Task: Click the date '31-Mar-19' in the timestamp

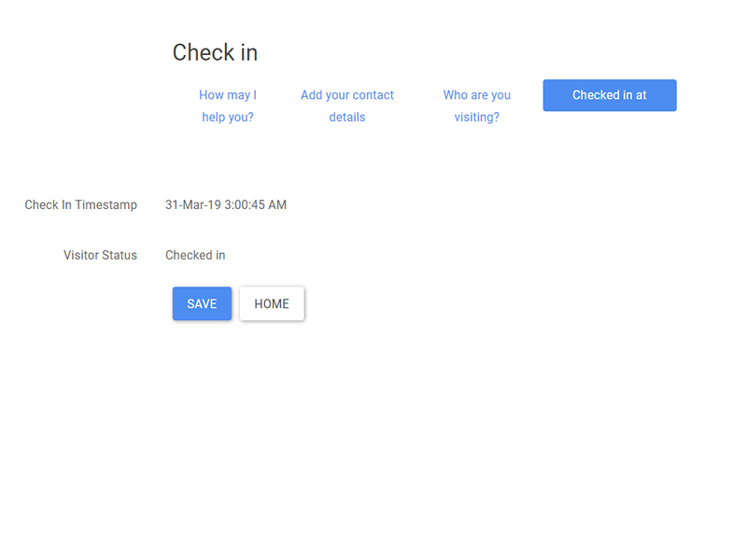Action: pyautogui.click(x=193, y=204)
